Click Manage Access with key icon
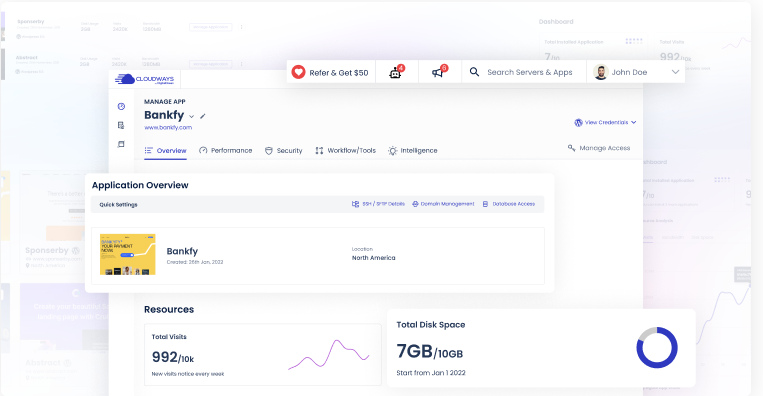The image size is (763, 396). tap(599, 148)
